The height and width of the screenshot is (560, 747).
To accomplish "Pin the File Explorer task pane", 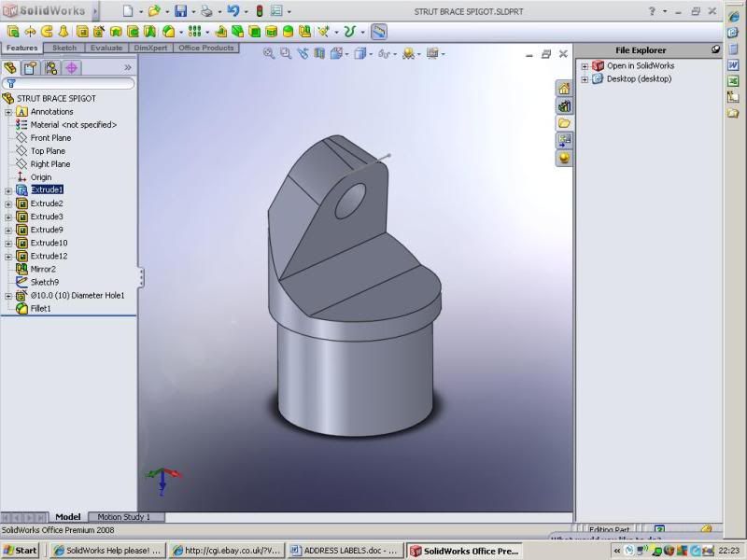I will 715,49.
